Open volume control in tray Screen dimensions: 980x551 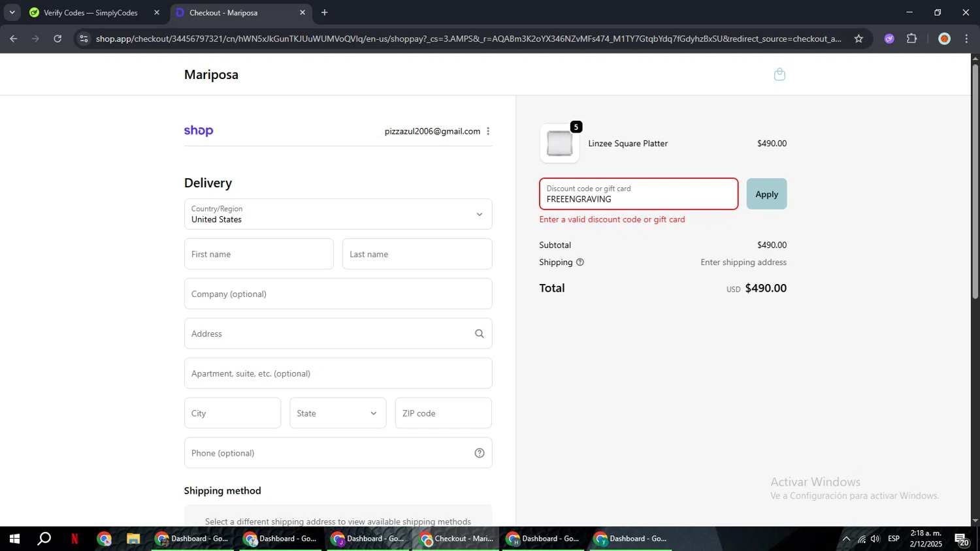(x=875, y=539)
